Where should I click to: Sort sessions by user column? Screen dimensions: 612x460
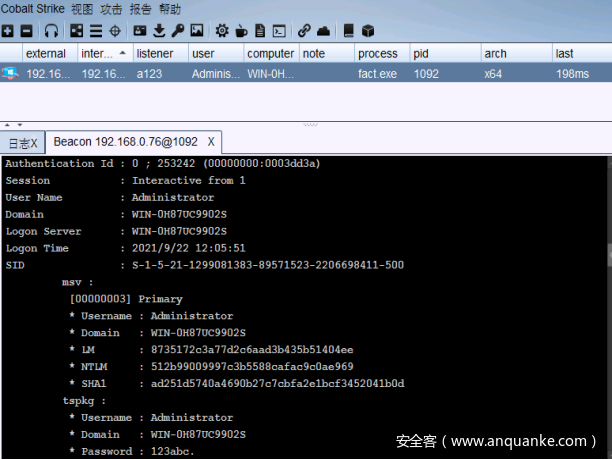[215, 53]
